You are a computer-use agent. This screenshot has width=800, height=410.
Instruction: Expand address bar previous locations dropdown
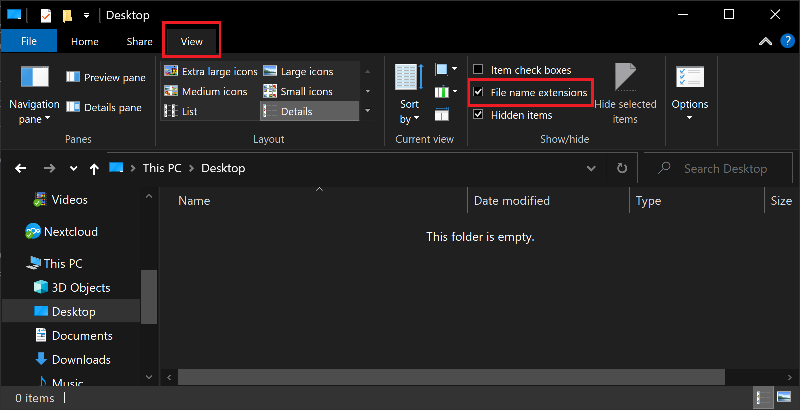[x=591, y=168]
